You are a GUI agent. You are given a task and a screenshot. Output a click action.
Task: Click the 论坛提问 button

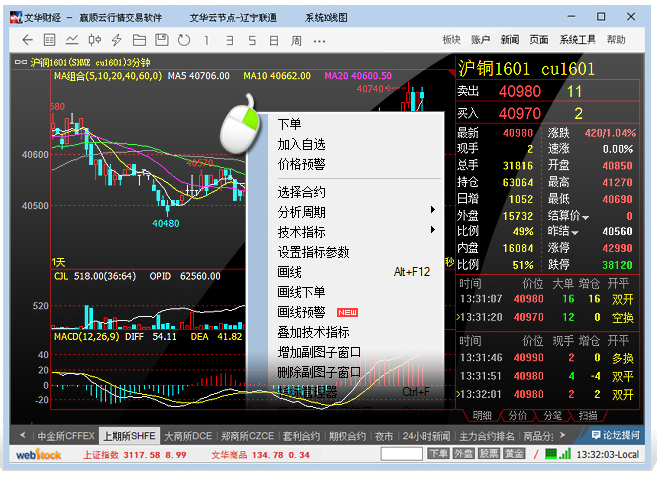click(x=615, y=436)
